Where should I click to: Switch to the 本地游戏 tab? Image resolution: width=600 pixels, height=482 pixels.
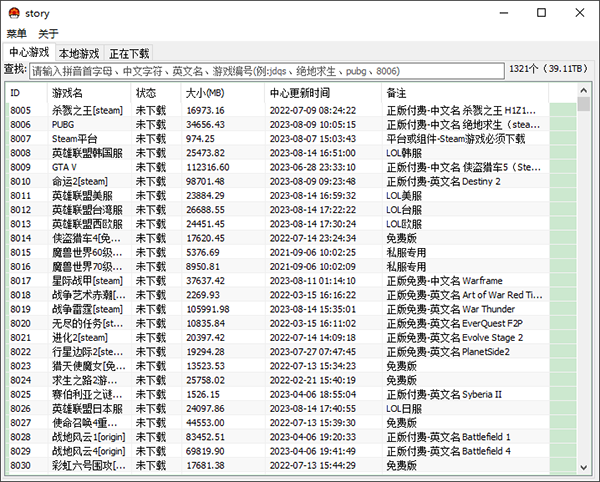tap(79, 53)
